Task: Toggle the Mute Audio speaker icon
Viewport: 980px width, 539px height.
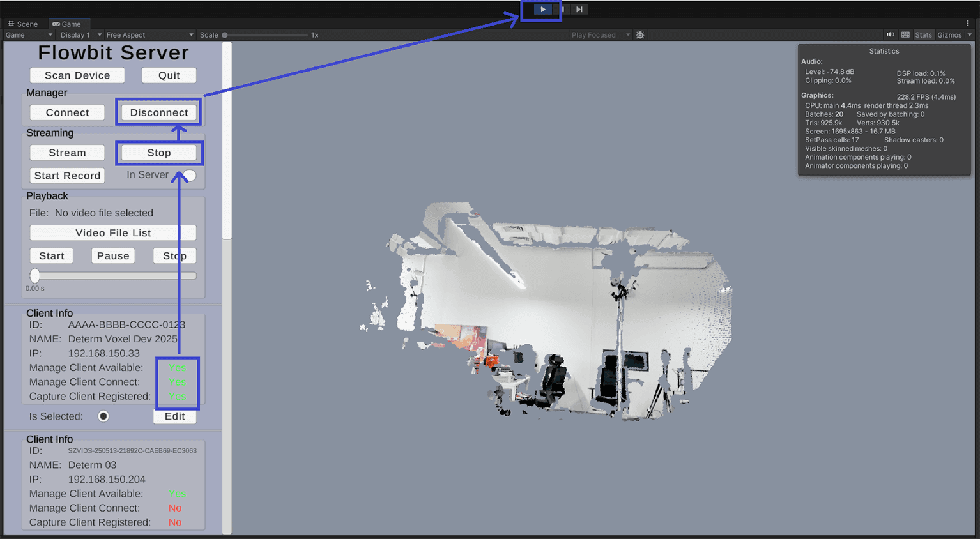Action: pos(890,34)
